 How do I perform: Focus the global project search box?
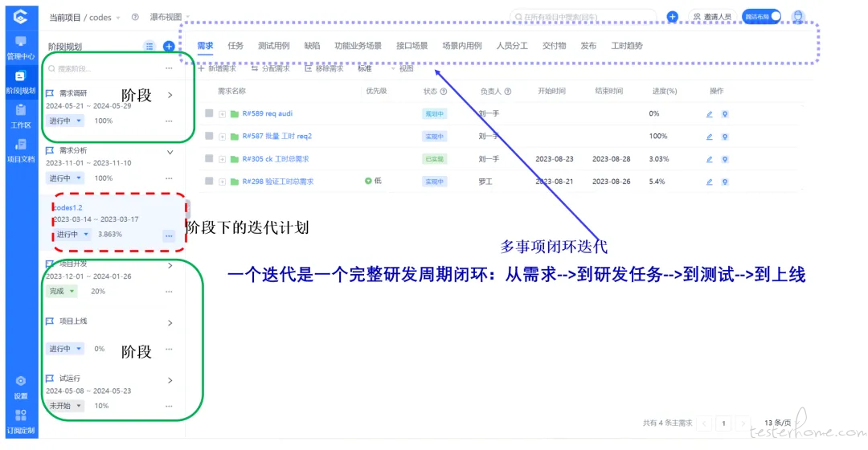[583, 17]
